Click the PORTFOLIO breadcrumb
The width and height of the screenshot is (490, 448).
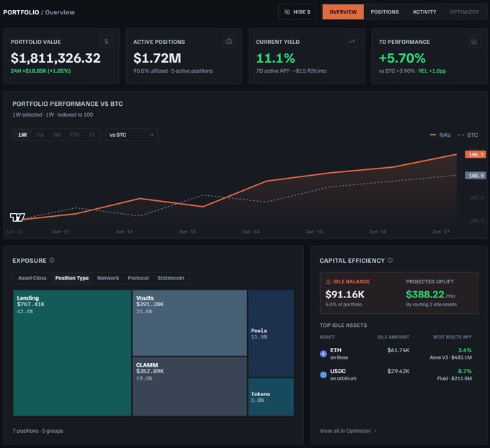pos(21,12)
